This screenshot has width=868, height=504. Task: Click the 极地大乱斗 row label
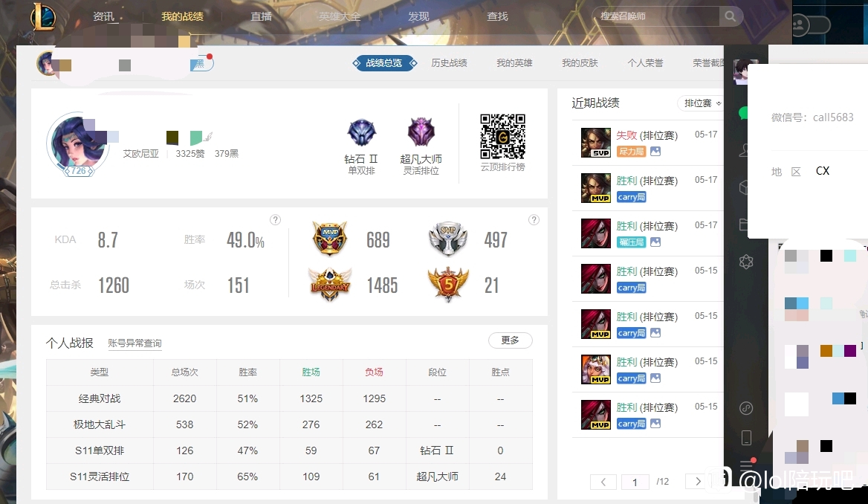(x=100, y=424)
